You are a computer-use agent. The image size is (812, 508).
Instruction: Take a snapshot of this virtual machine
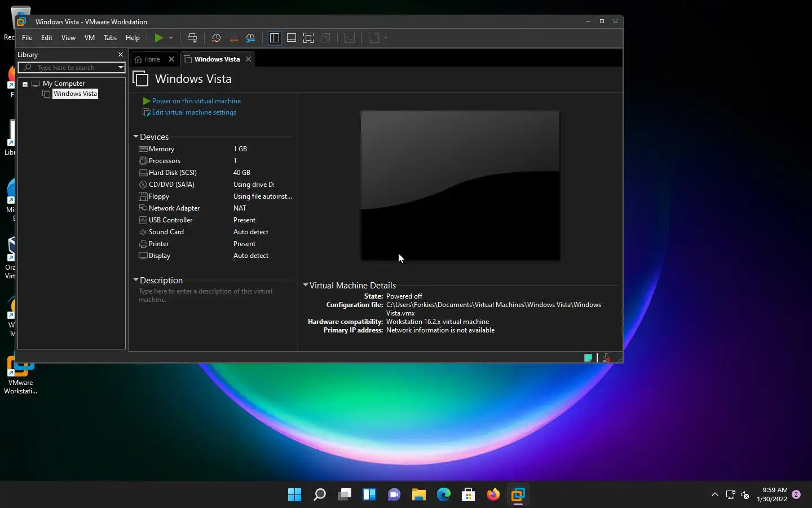pos(216,38)
